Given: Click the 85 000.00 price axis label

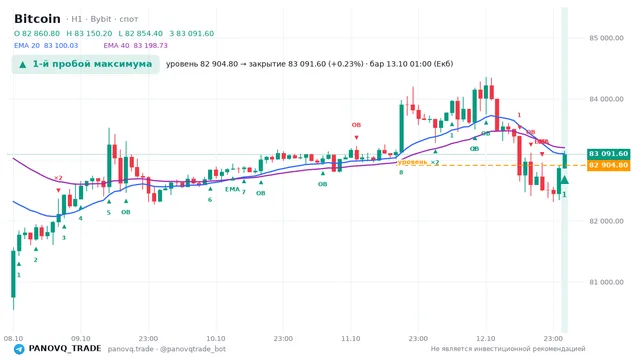Looking at the screenshot, I should click(606, 38).
